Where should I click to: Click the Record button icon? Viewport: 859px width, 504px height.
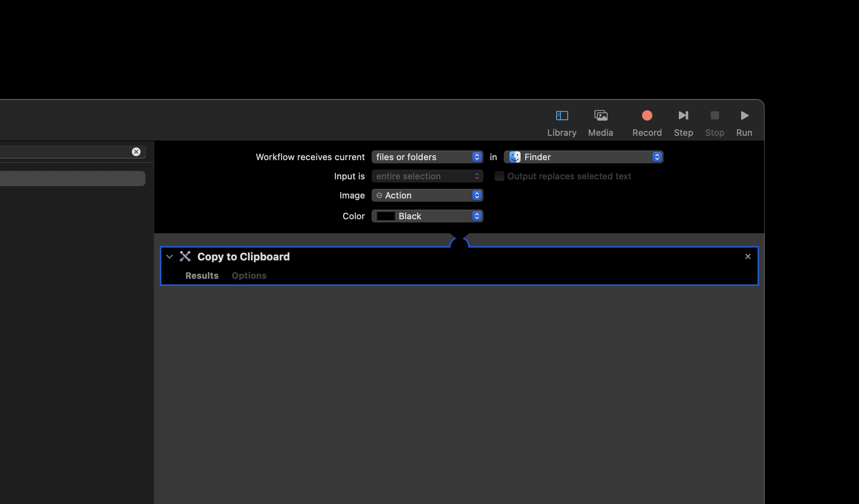point(647,115)
